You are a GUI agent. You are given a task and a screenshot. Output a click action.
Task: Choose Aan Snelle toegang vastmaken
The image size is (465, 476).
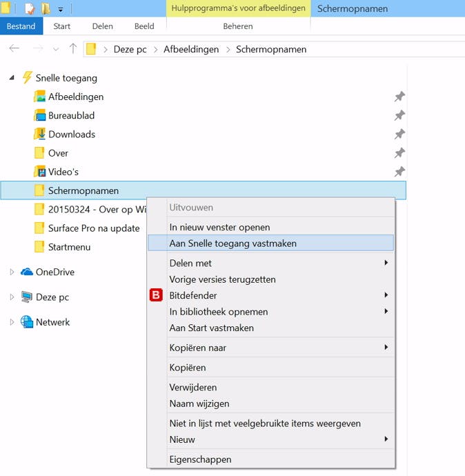[270, 243]
